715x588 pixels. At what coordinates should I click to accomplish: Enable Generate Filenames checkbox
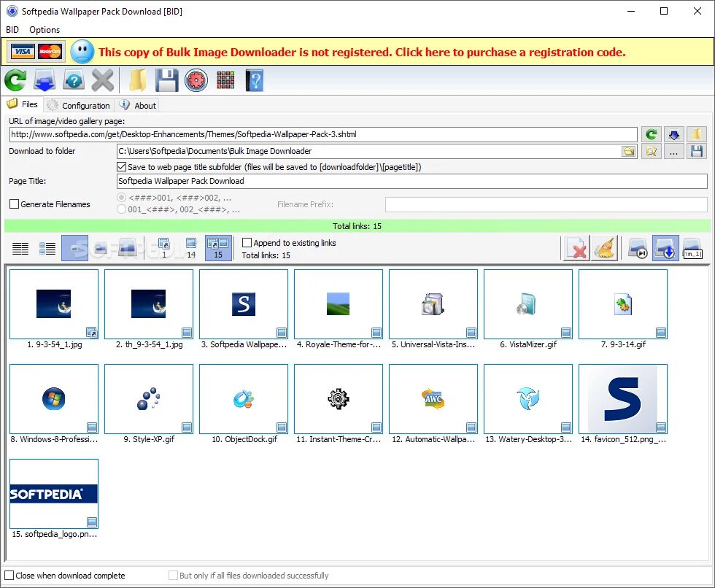point(14,204)
